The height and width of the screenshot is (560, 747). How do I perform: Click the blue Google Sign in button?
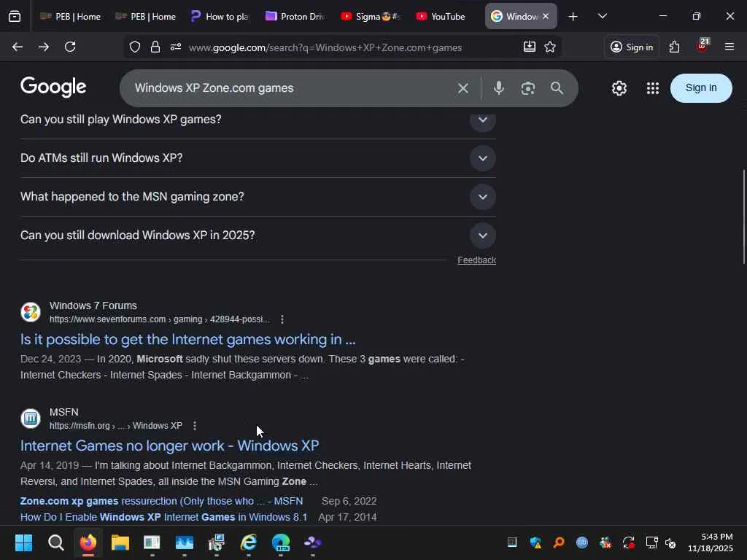point(701,88)
